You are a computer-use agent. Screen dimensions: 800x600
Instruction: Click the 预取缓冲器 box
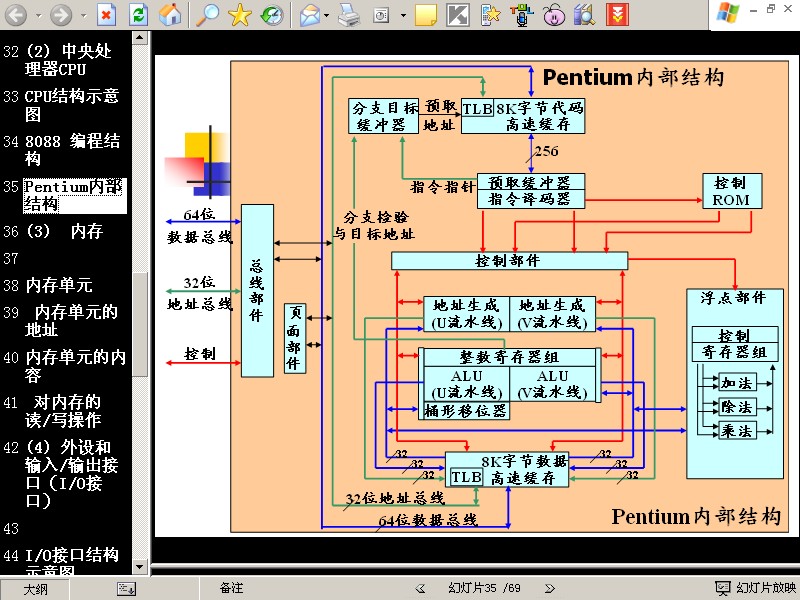[531, 182]
